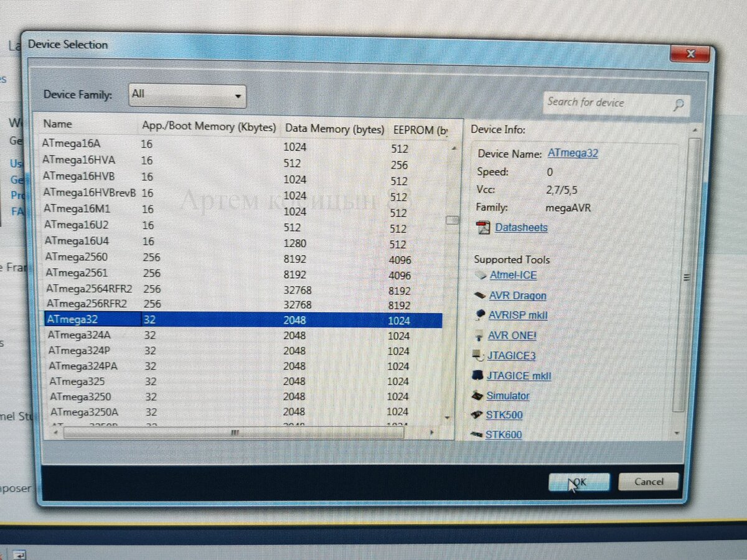Select the ATmega324PA row
This screenshot has width=747, height=560.
(x=243, y=366)
